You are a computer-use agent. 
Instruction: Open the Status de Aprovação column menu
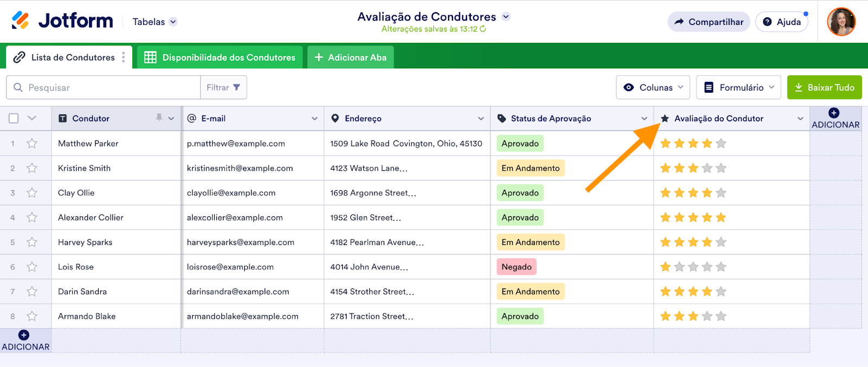coord(644,118)
